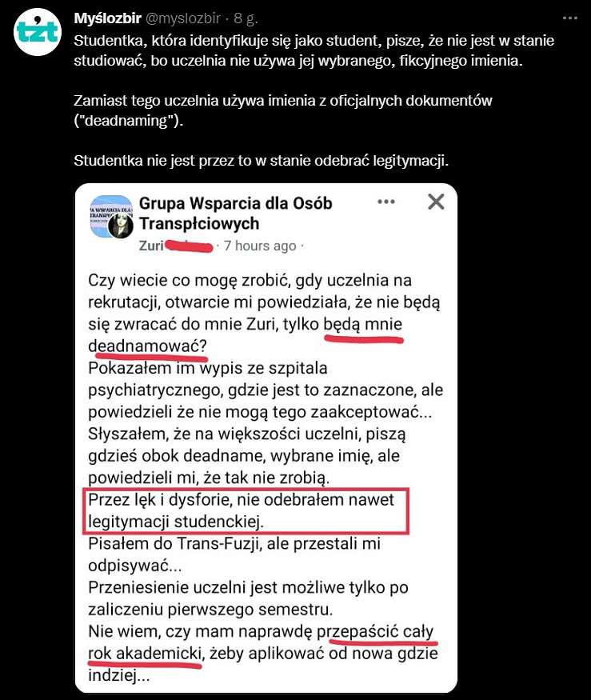The width and height of the screenshot is (591, 700).
Task: Click the red-boxed legitymacji studenckiej text
Action: [176, 522]
